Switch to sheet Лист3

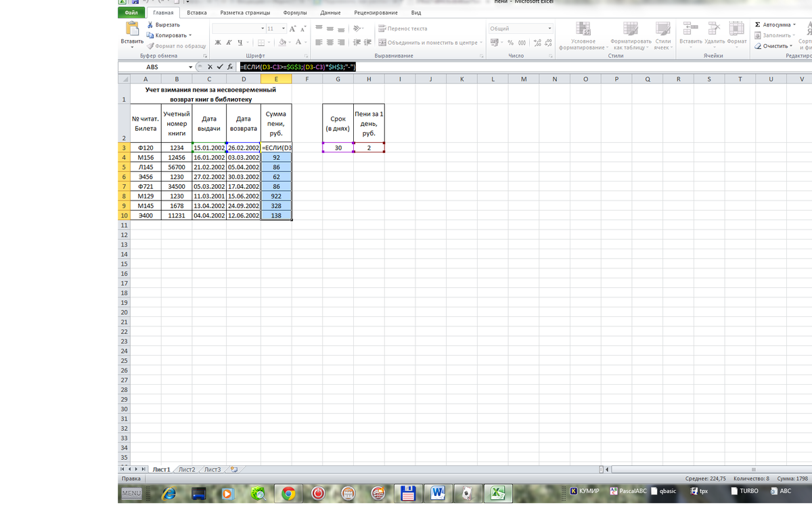click(x=212, y=469)
